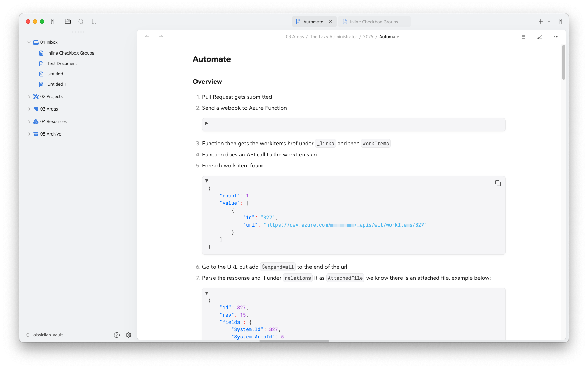Create a new tab with plus button
Screen dimensions: 588x368
click(x=540, y=21)
